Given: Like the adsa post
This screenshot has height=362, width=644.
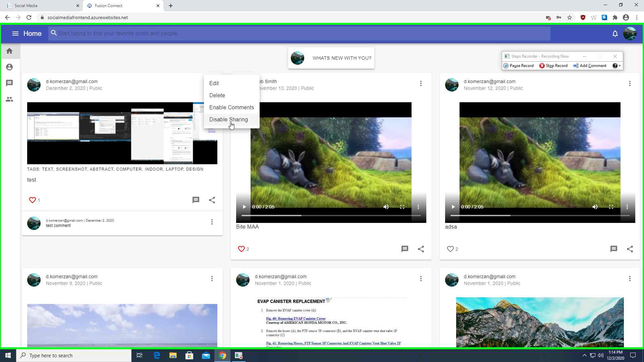Looking at the screenshot, I should (450, 249).
